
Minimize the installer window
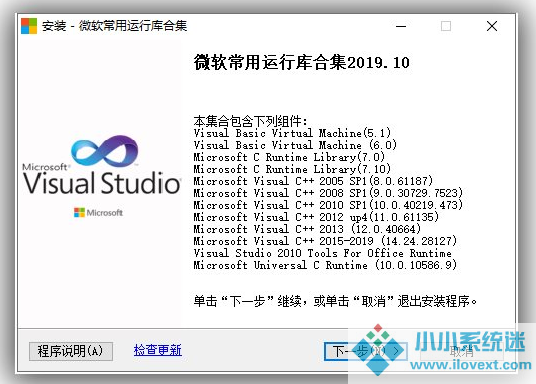pos(401,26)
